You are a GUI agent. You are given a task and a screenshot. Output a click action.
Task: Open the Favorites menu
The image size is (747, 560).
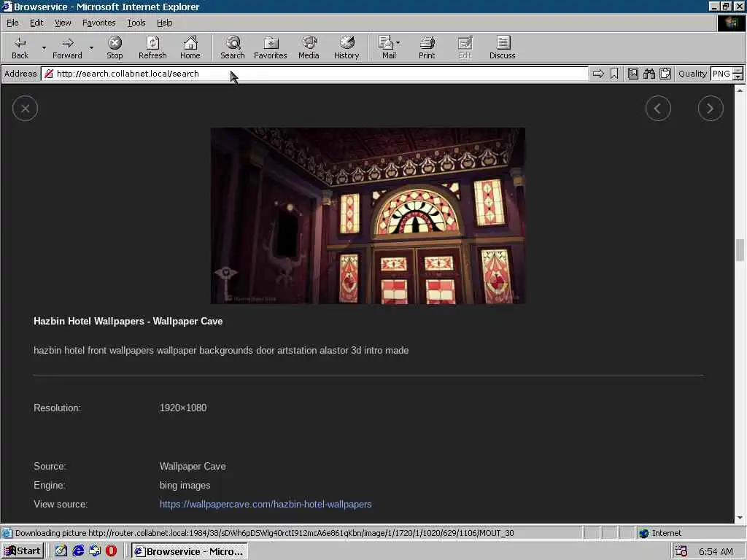tap(98, 23)
